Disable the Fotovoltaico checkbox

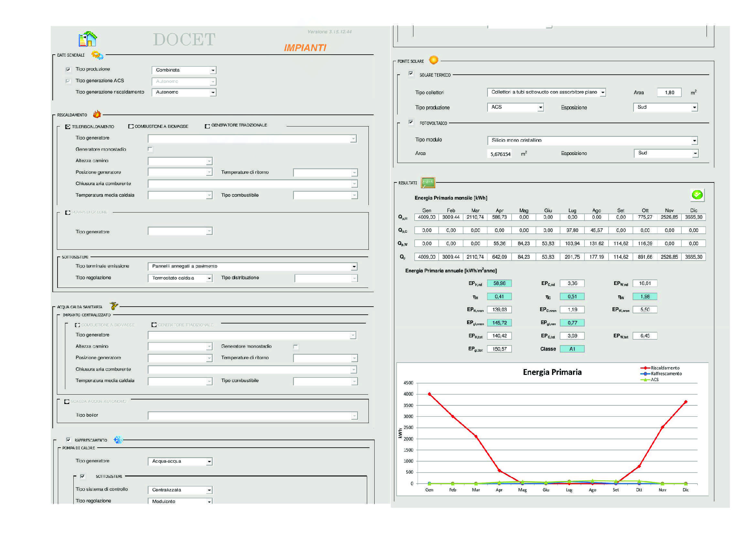coord(410,122)
